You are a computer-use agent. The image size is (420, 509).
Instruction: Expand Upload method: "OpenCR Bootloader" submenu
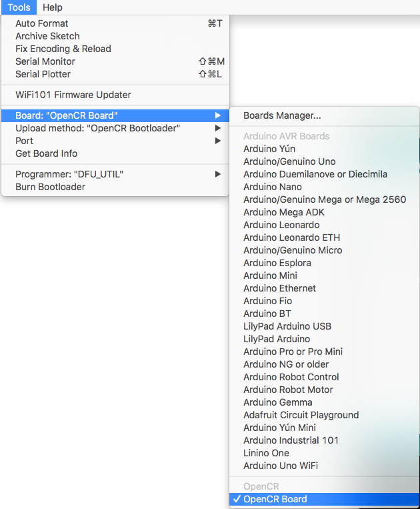coord(115,128)
